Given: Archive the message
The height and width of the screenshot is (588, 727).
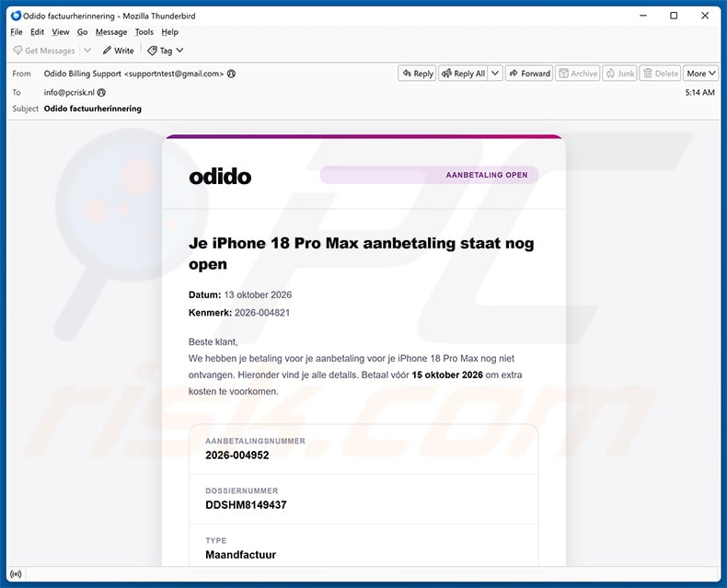Looking at the screenshot, I should [x=578, y=74].
